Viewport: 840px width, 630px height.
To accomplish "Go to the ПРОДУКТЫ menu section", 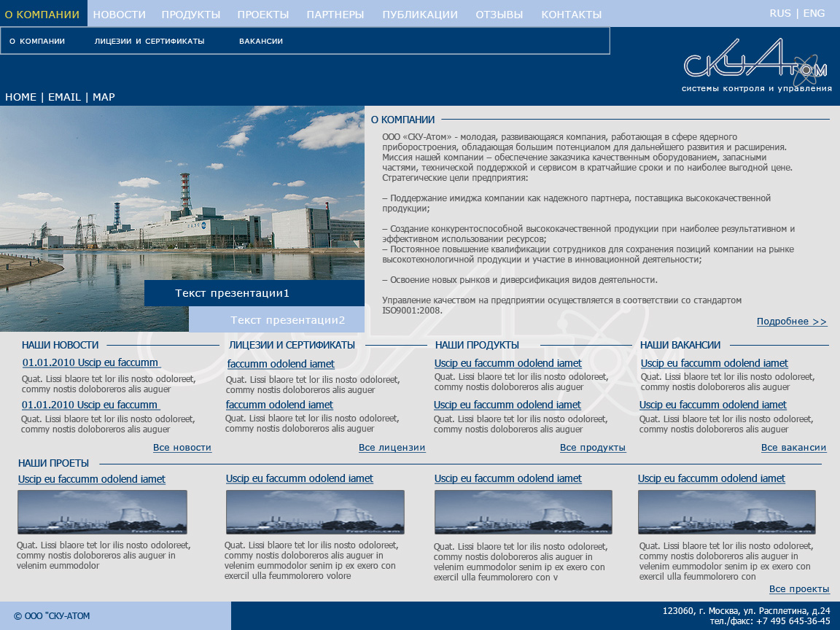I will pos(191,15).
